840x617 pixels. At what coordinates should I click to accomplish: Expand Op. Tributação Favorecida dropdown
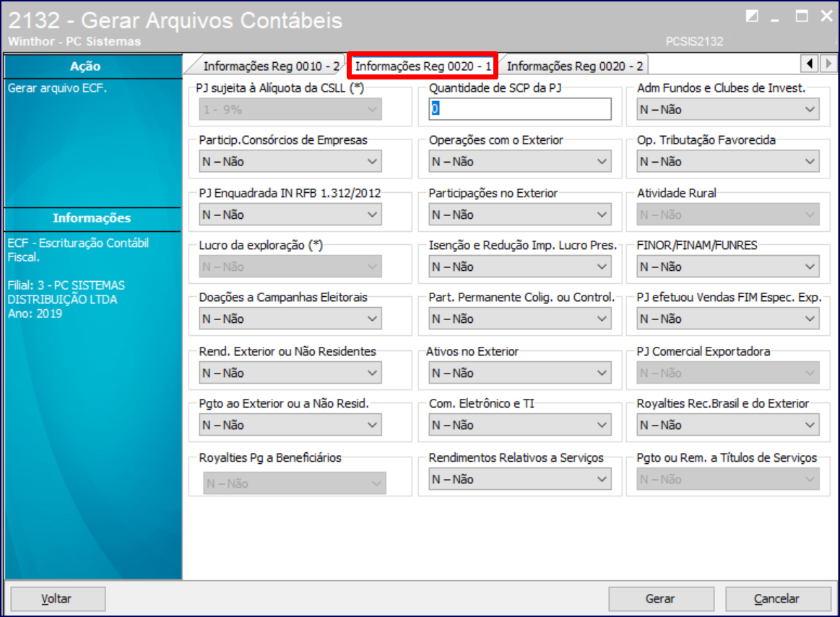pos(727,161)
